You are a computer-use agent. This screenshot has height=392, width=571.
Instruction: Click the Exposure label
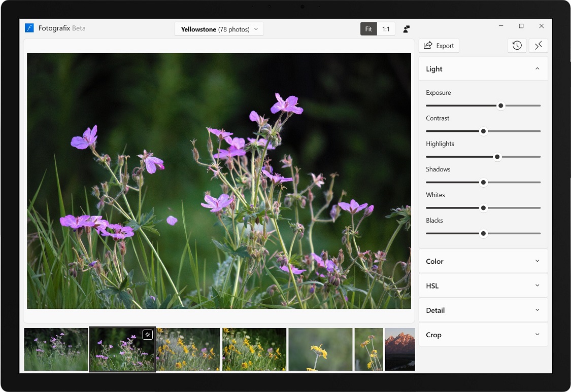click(x=439, y=92)
